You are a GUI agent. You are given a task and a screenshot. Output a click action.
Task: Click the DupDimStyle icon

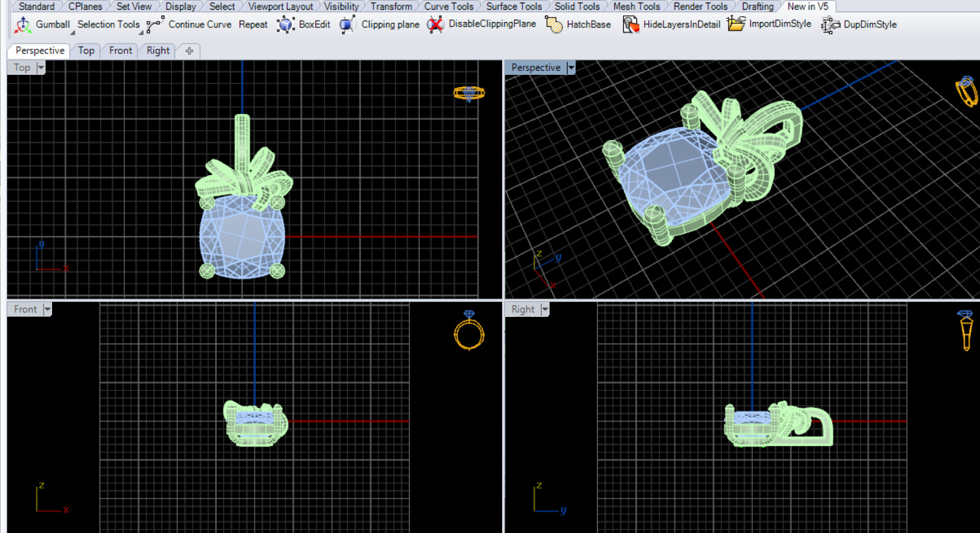[830, 25]
